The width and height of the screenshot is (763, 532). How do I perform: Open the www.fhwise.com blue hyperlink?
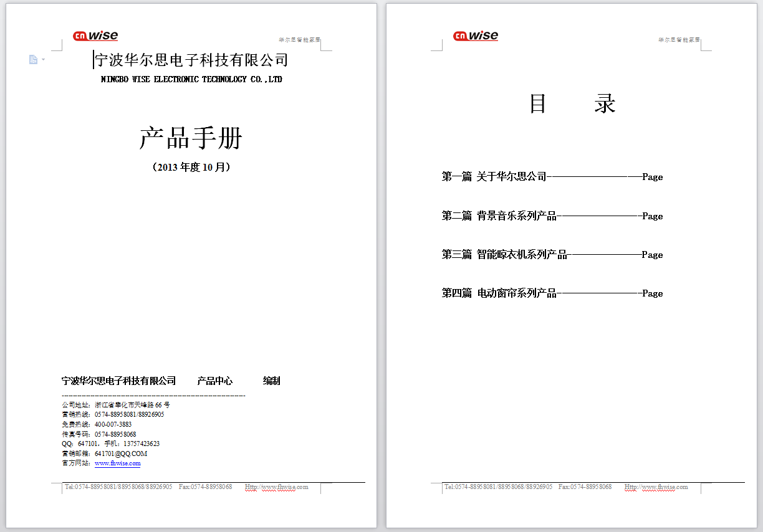pos(117,463)
